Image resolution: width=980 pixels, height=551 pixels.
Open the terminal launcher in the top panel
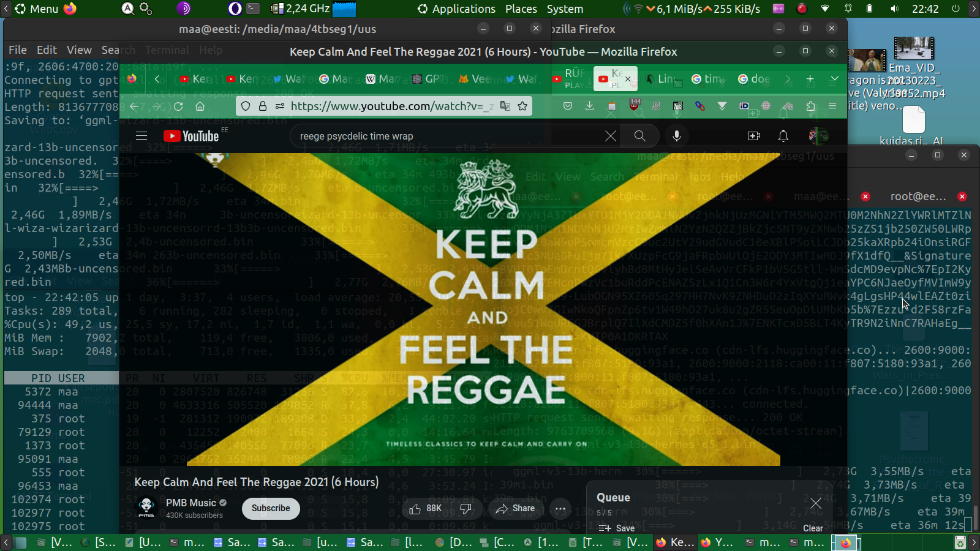point(253,9)
